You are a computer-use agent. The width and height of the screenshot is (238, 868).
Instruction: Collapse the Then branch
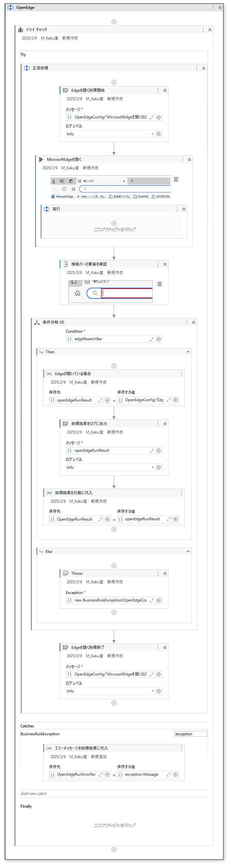188,352
